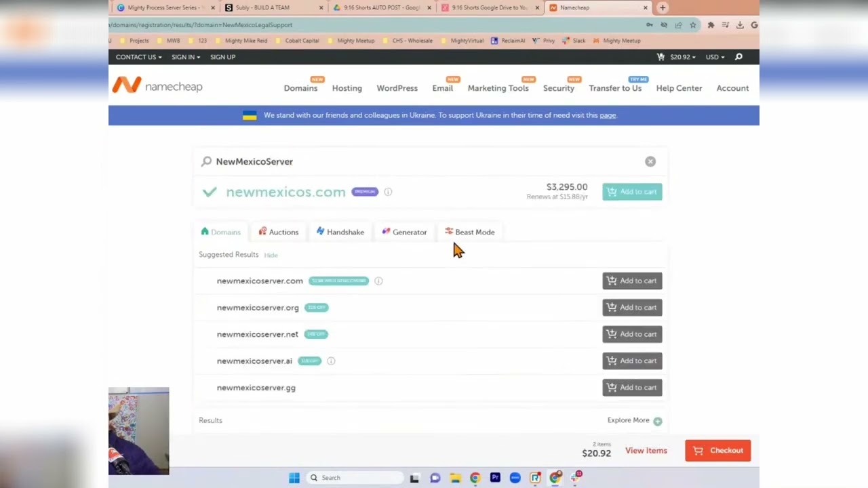Launch Premiere Pro from the taskbar
This screenshot has height=488, width=868.
click(x=495, y=478)
